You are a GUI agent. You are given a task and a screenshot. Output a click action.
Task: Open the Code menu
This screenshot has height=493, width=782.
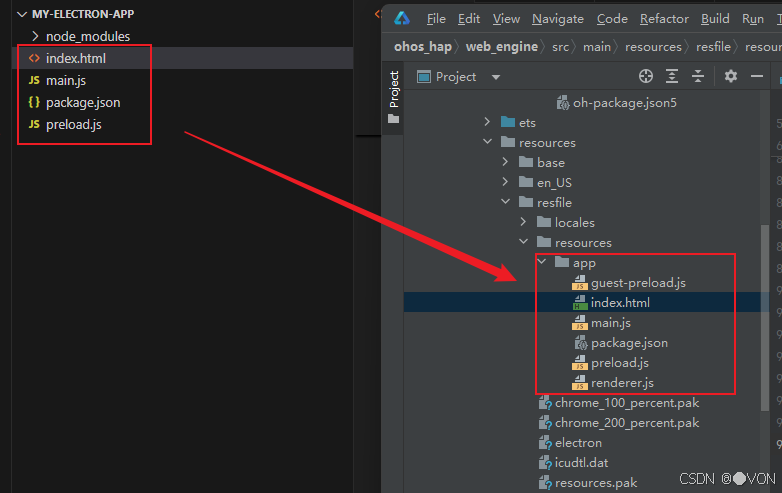(x=612, y=19)
